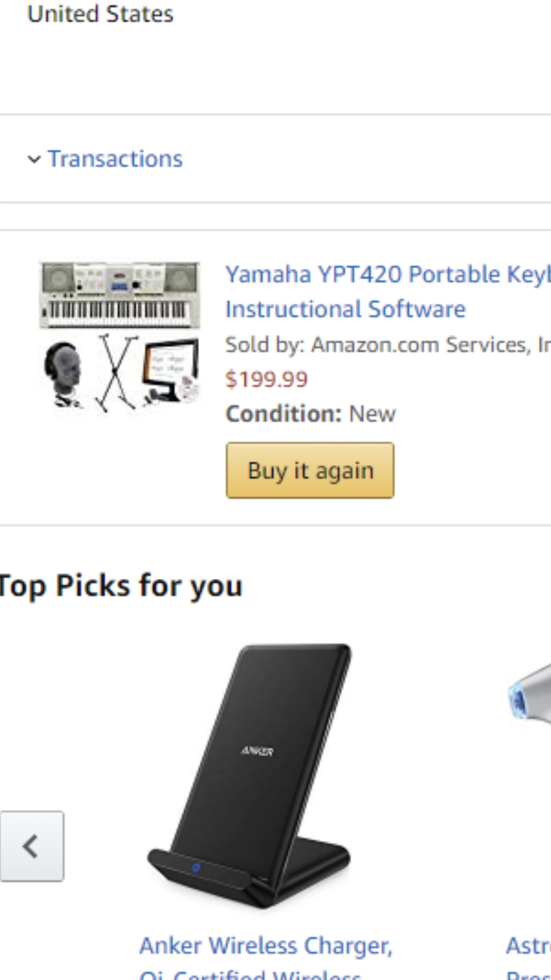This screenshot has width=551, height=980.
Task: Click the Top Picks for you heading
Action: point(121,586)
